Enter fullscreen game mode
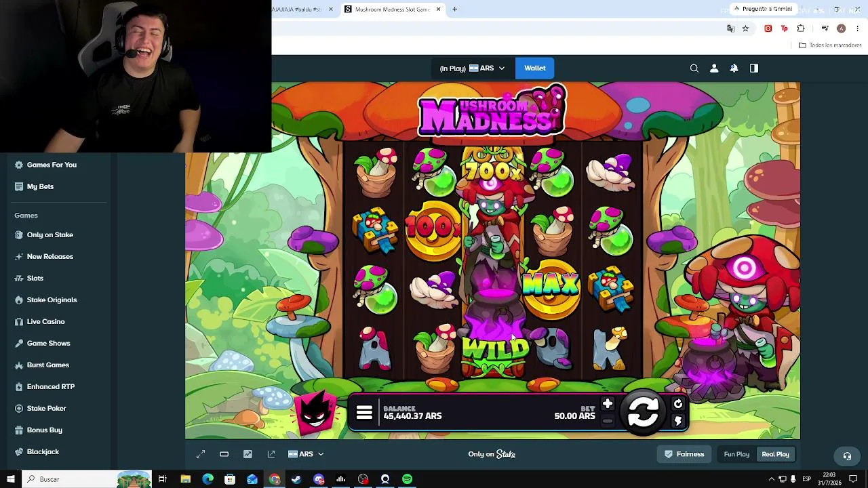The height and width of the screenshot is (488, 868). [201, 454]
